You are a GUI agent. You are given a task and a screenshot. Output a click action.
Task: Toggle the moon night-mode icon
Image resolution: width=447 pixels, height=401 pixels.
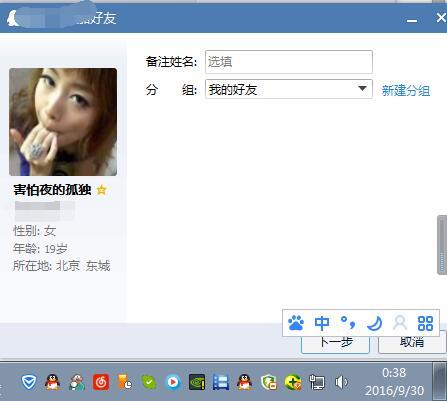[374, 323]
